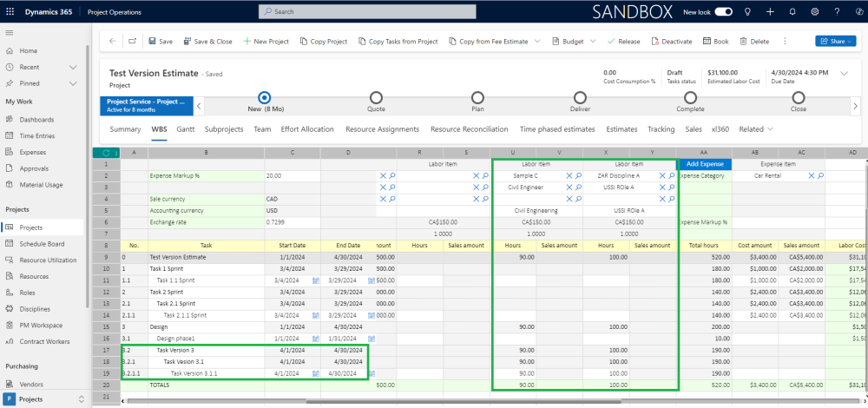Click the Delete trash icon
Screen dimensions: 868x408
743,42
